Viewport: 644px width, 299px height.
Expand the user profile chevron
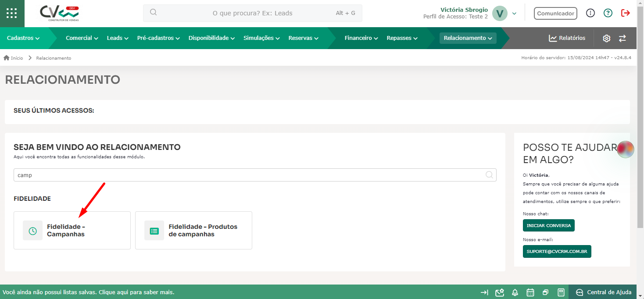click(x=514, y=14)
